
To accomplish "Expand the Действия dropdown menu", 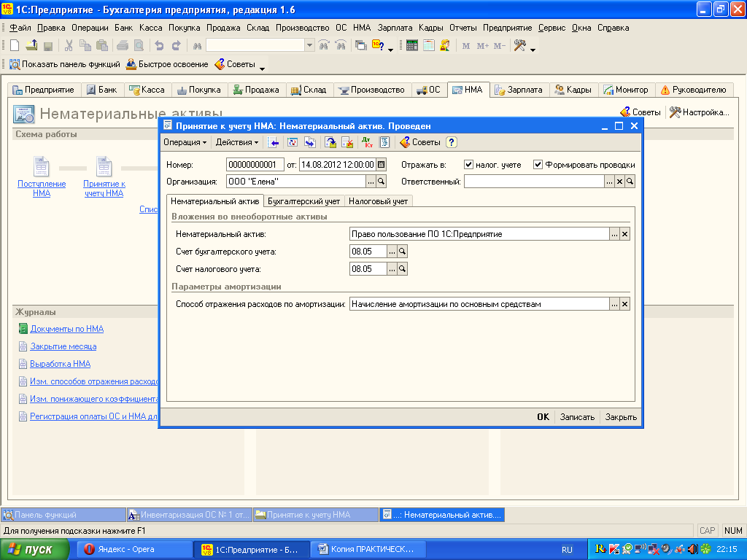I will [x=237, y=142].
